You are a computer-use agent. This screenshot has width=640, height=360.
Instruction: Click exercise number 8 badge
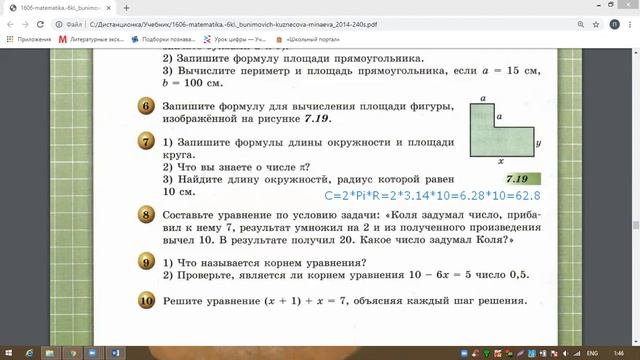[x=146, y=215]
